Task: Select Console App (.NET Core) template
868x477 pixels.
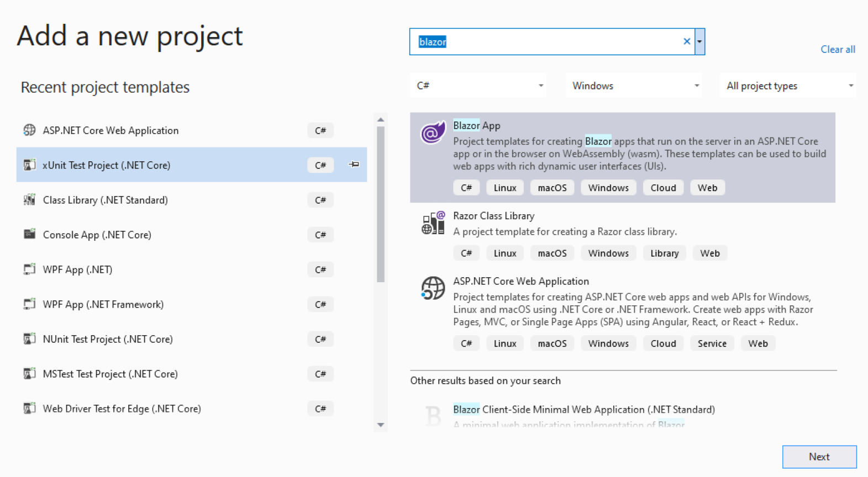Action: tap(192, 235)
